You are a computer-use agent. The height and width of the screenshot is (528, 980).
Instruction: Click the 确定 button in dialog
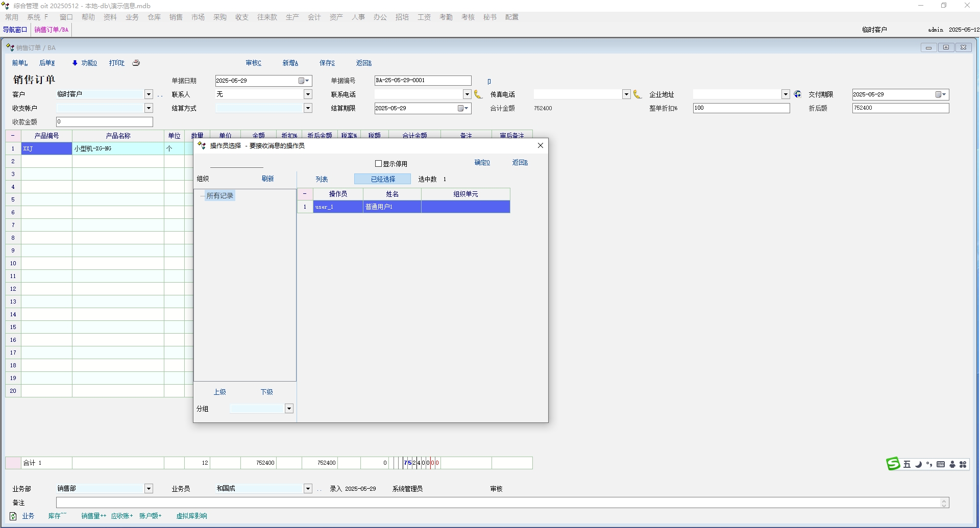coord(482,163)
